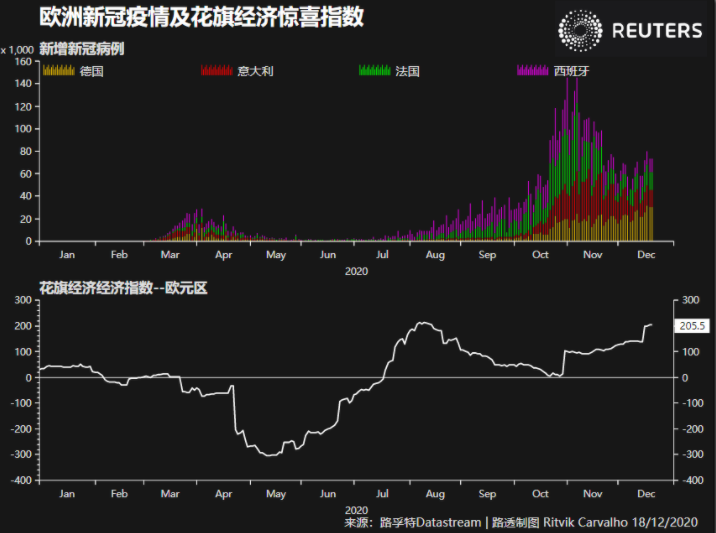Image resolution: width=716 pixels, height=533 pixels.
Task: Click the yellow 德国 legend swatch
Action: coord(58,70)
